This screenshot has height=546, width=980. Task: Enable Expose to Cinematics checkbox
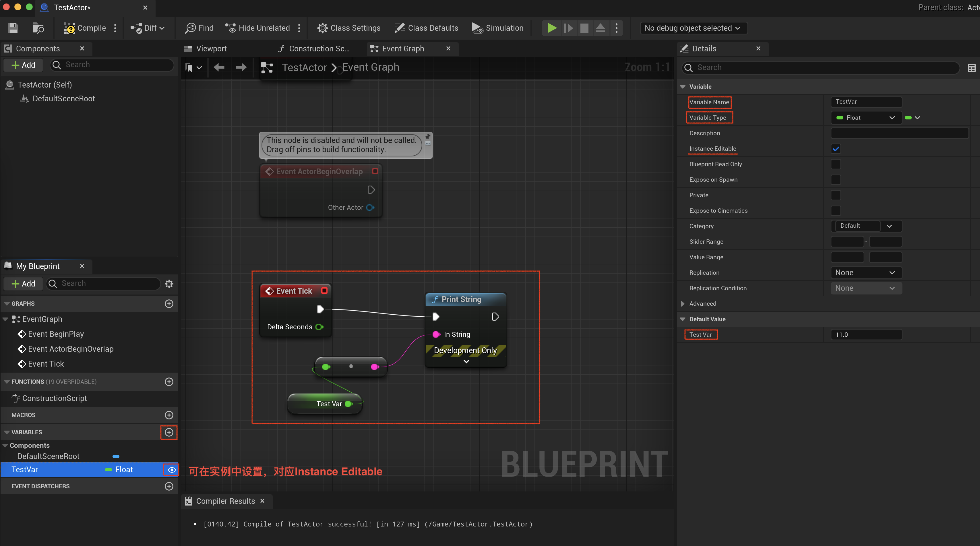click(x=836, y=210)
